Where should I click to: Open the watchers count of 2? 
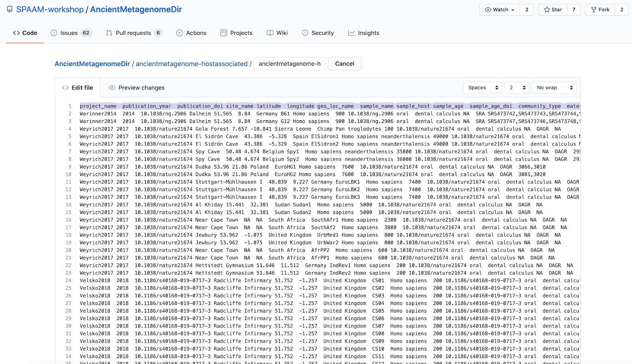tap(527, 9)
